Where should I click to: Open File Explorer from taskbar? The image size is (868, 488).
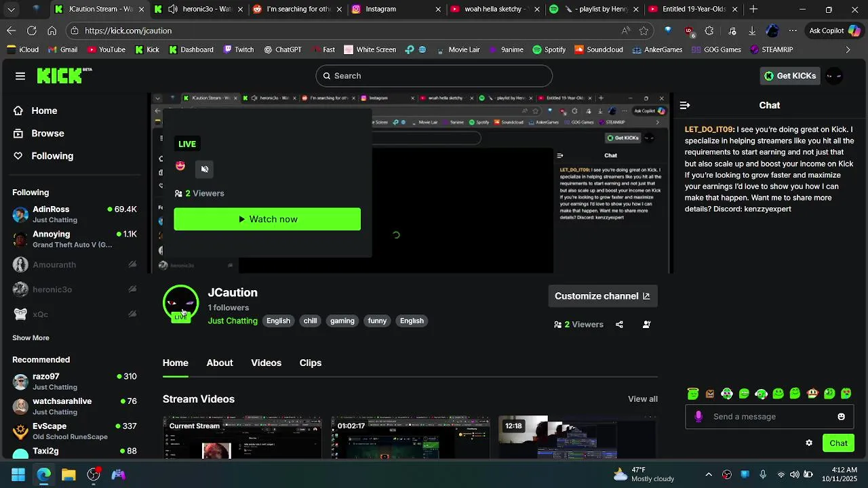(68, 474)
